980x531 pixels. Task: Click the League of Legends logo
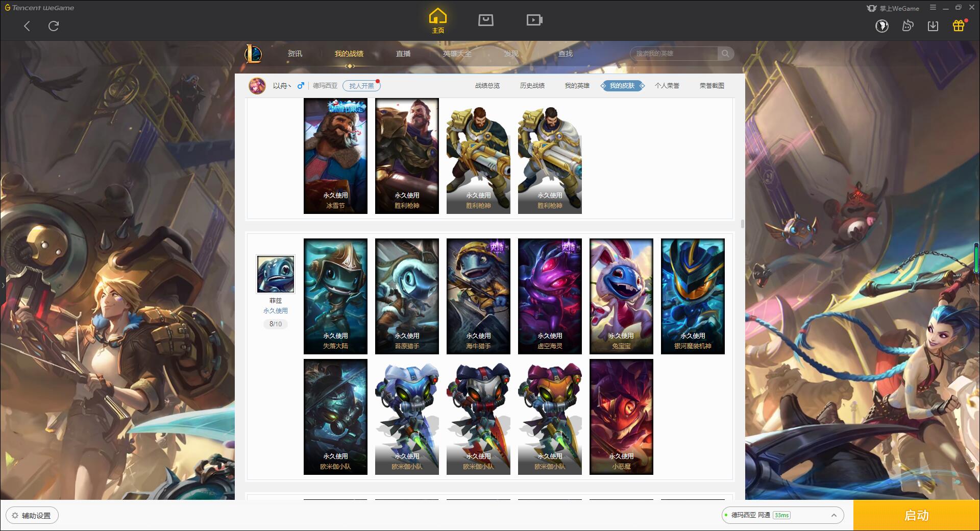coord(254,54)
